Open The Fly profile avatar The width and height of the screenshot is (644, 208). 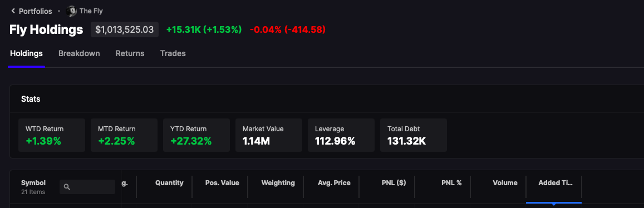click(71, 11)
